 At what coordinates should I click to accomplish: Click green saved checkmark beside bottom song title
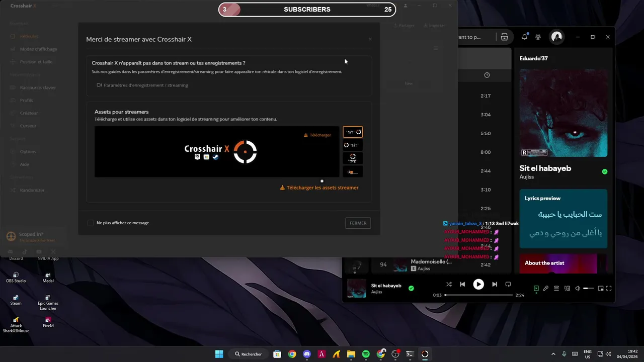click(x=411, y=288)
